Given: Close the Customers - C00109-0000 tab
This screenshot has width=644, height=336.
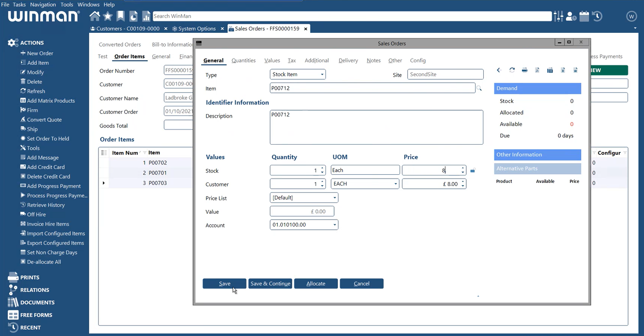Looking at the screenshot, I should click(x=166, y=29).
